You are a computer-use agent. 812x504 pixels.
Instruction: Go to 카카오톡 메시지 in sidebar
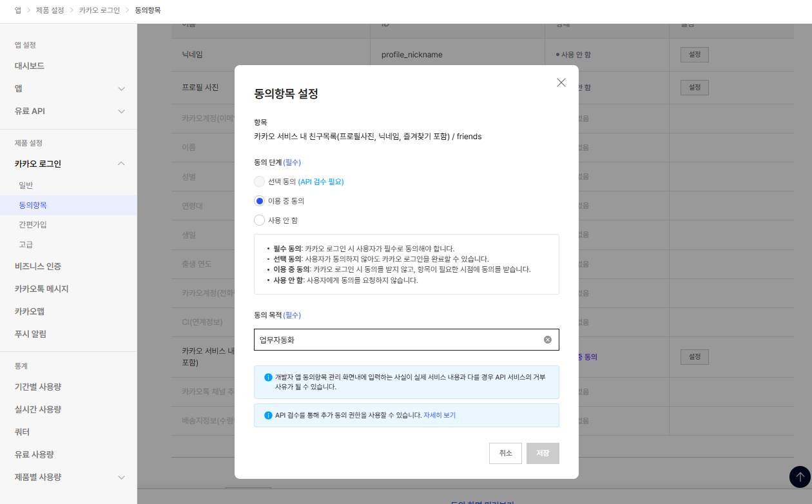41,289
